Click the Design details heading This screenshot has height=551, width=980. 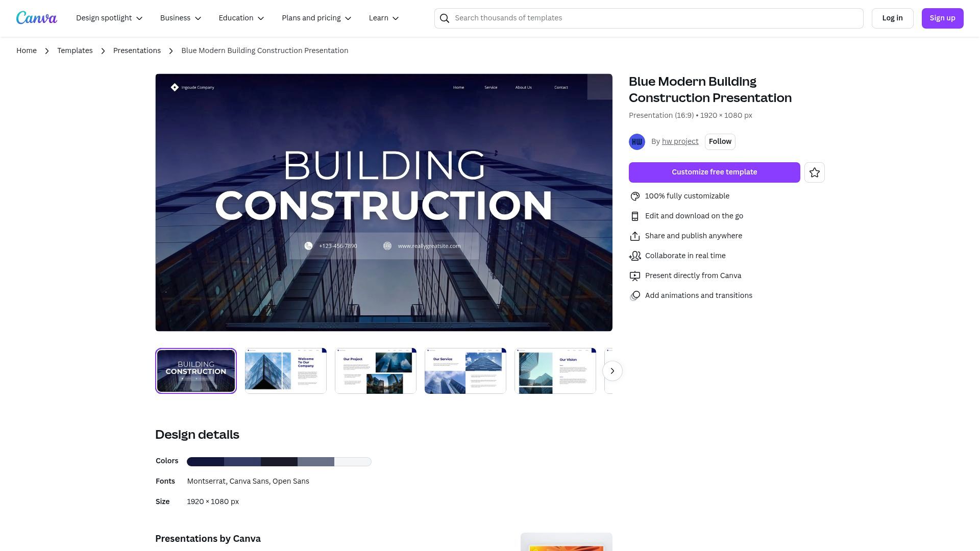point(197,435)
